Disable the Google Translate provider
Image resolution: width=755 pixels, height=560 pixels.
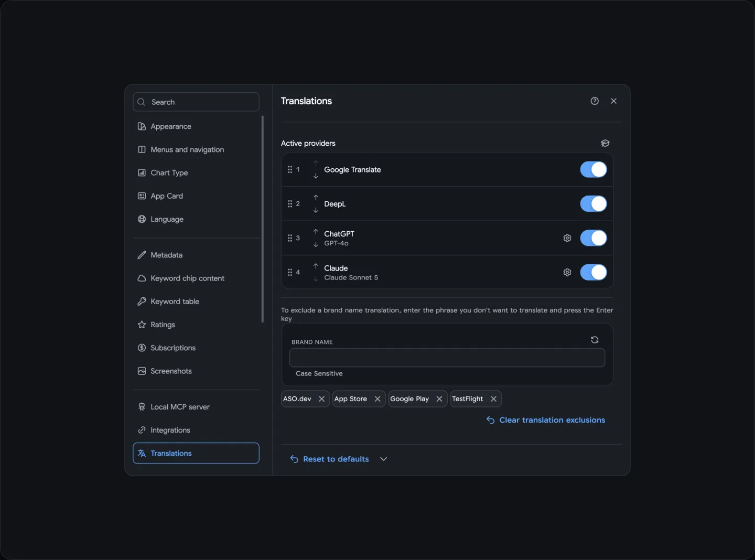click(x=594, y=170)
